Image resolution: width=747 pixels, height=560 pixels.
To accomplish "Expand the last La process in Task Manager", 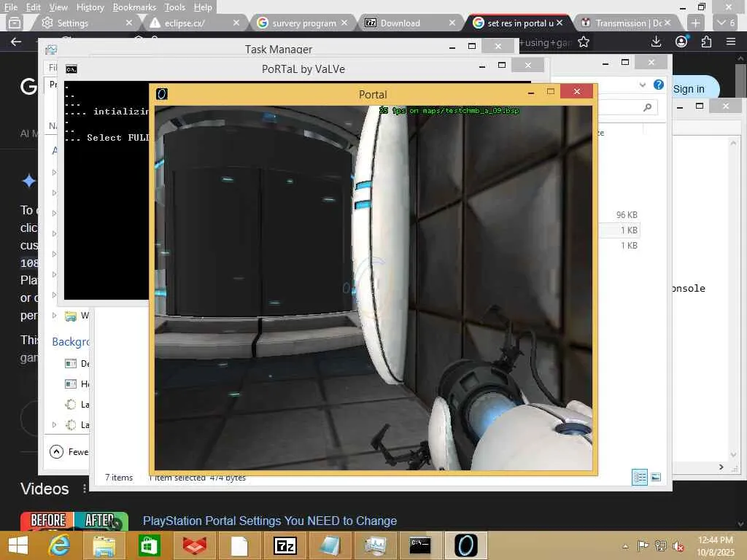I will 54,424.
